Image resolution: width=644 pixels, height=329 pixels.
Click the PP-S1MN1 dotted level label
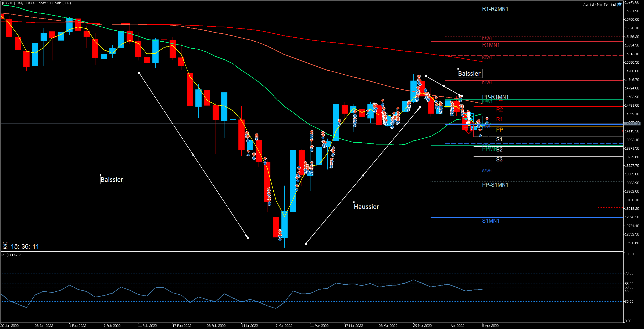point(495,185)
